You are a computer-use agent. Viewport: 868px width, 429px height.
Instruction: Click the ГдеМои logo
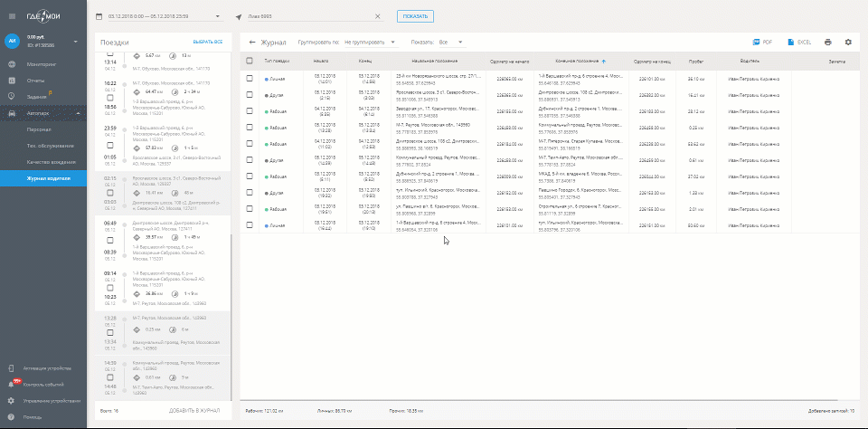point(43,16)
